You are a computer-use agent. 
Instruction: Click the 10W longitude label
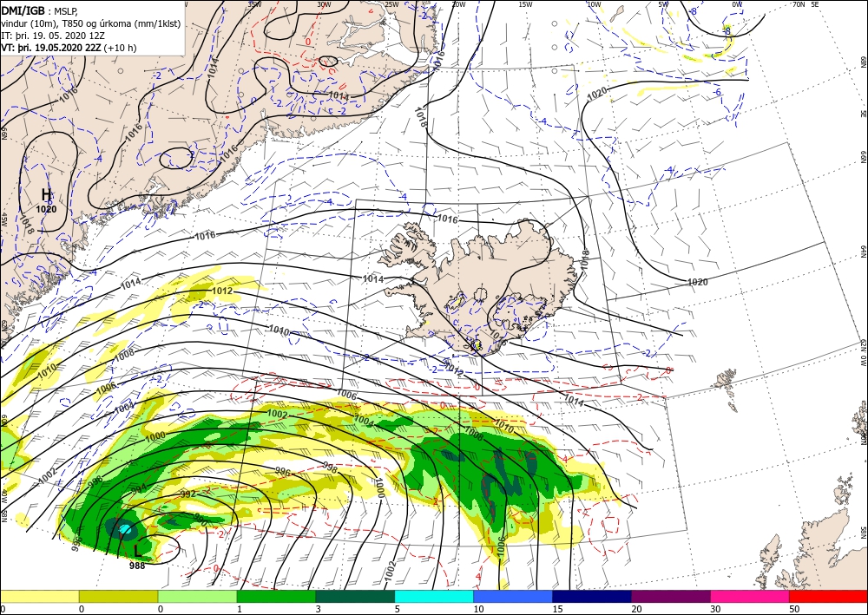[x=594, y=3]
